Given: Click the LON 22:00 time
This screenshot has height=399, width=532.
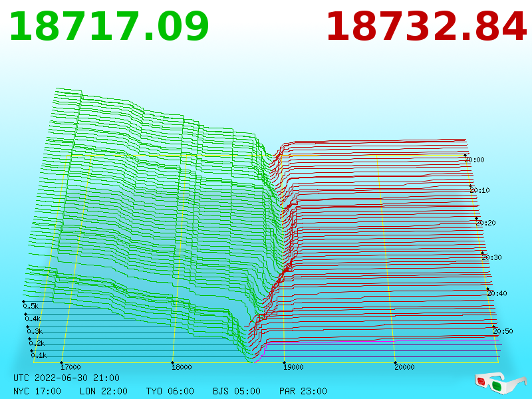Looking at the screenshot, I should pos(104,391).
